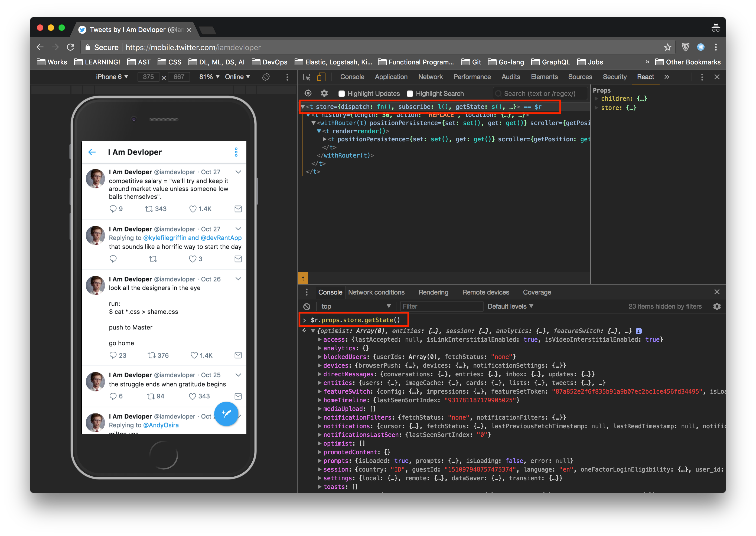Screen dimensions: 756x536
Task: Open the Rendering drawer tab
Action: point(433,292)
